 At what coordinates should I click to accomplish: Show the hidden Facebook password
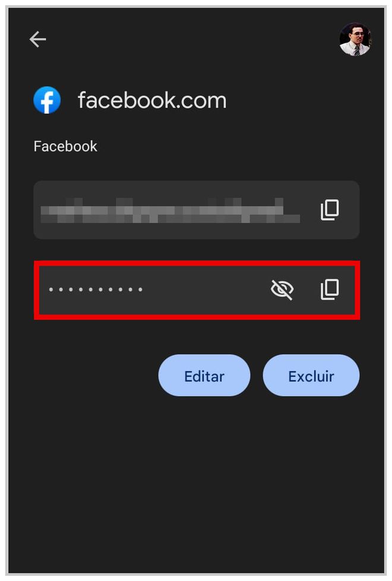[x=282, y=290]
